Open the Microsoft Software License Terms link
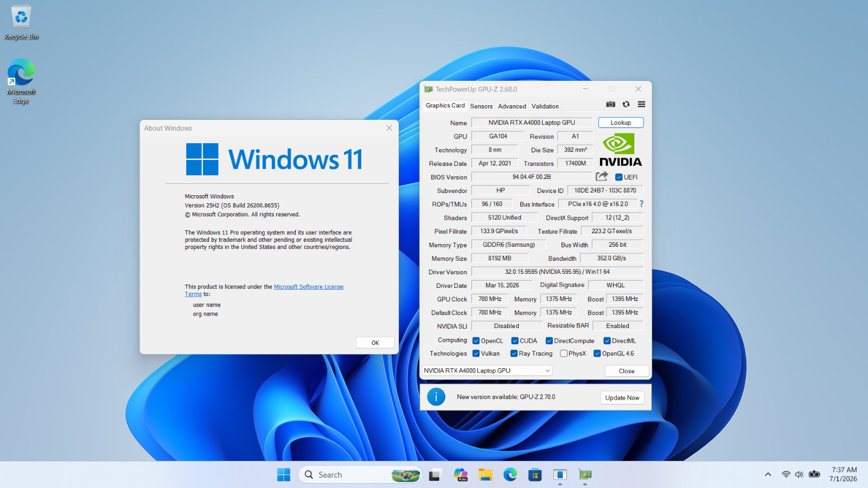Image resolution: width=868 pixels, height=488 pixels. (264, 290)
